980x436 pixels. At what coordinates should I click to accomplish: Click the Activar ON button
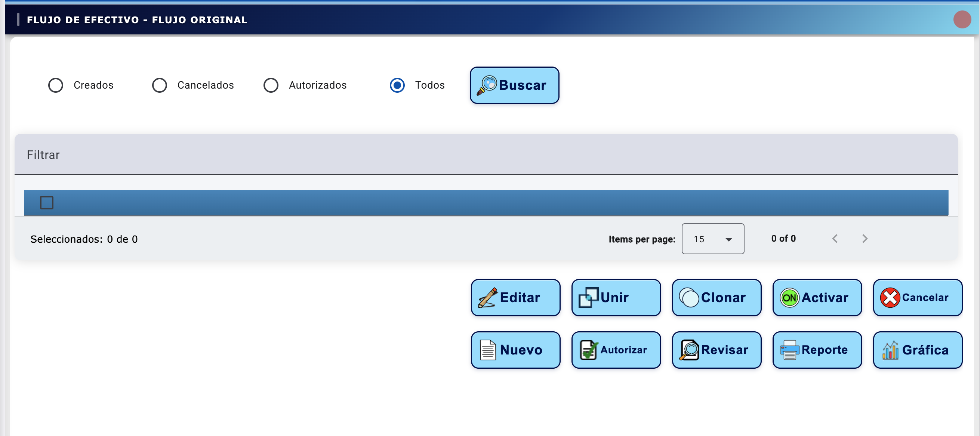(816, 298)
